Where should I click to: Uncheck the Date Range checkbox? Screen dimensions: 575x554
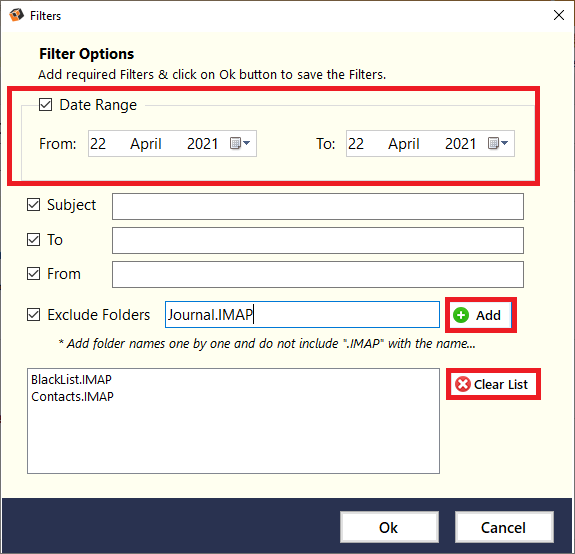(x=45, y=104)
